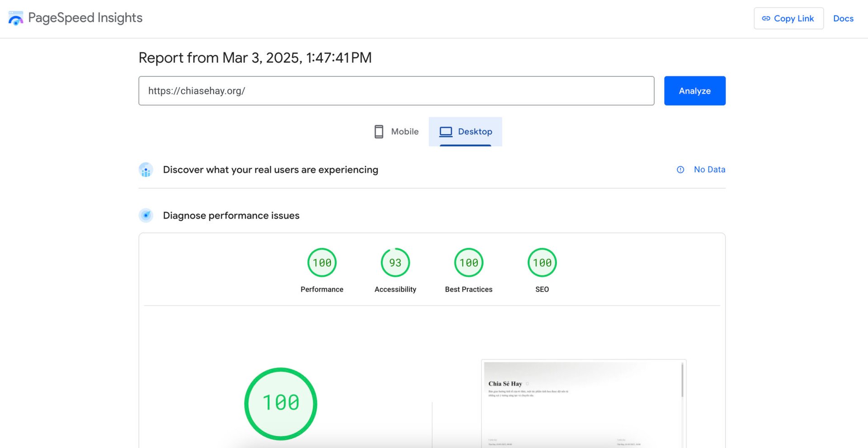
Task: Click the Copy Link button
Action: click(788, 19)
